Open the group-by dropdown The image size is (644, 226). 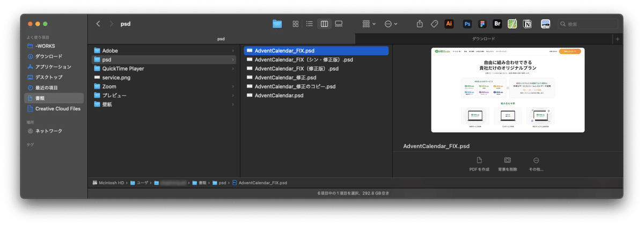tap(369, 24)
